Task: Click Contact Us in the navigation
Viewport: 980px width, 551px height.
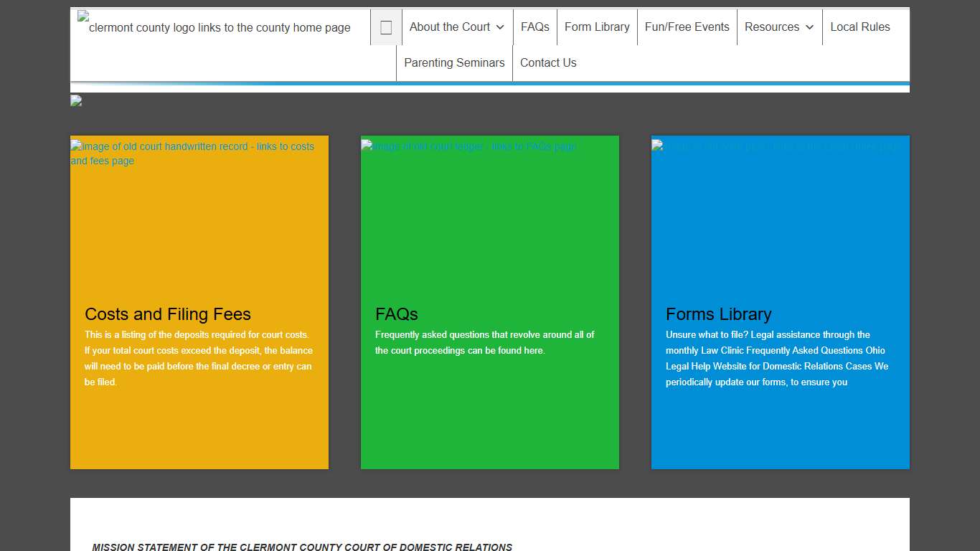Action: [548, 63]
